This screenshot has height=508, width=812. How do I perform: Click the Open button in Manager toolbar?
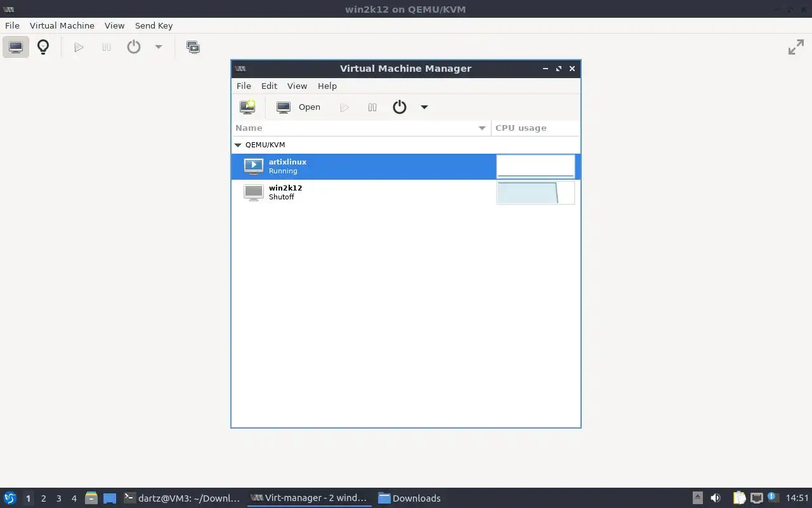299,107
